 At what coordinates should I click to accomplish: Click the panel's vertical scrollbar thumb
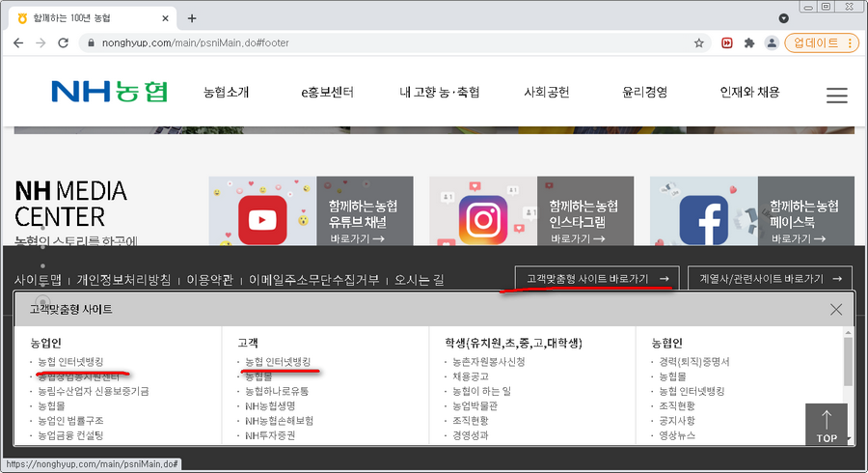click(848, 361)
